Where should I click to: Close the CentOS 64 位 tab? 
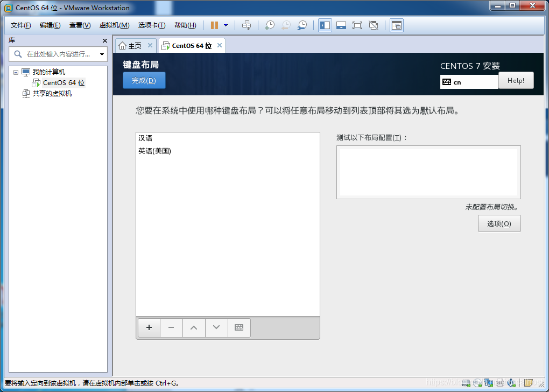pos(220,45)
